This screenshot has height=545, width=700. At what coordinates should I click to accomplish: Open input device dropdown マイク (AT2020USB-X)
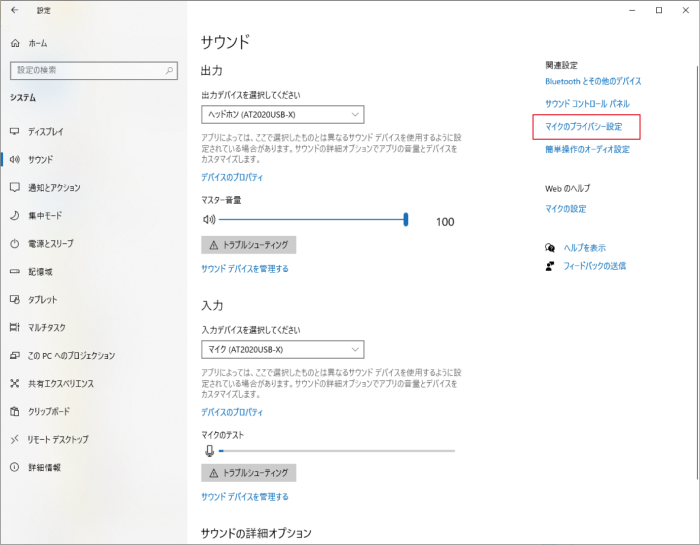283,349
